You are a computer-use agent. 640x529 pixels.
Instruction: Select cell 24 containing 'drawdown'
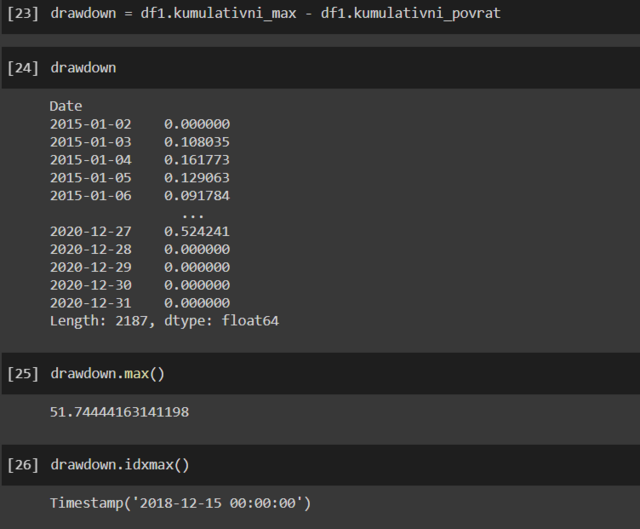(83, 68)
